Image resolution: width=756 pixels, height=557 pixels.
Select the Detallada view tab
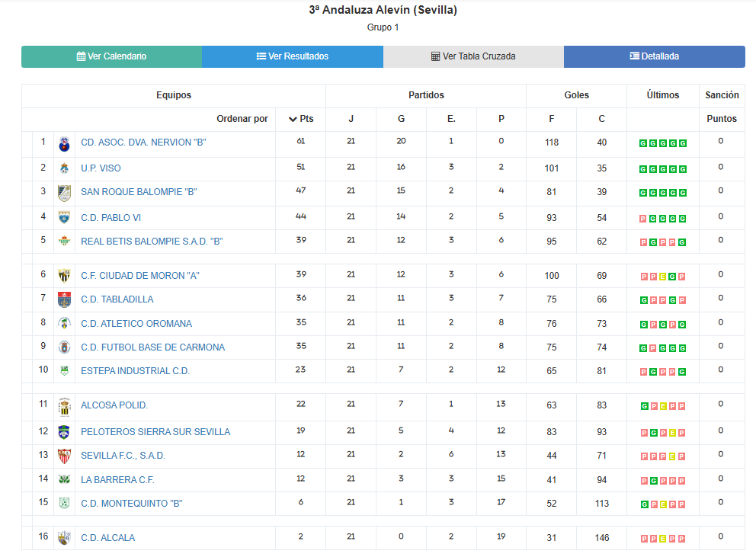pyautogui.click(x=655, y=56)
